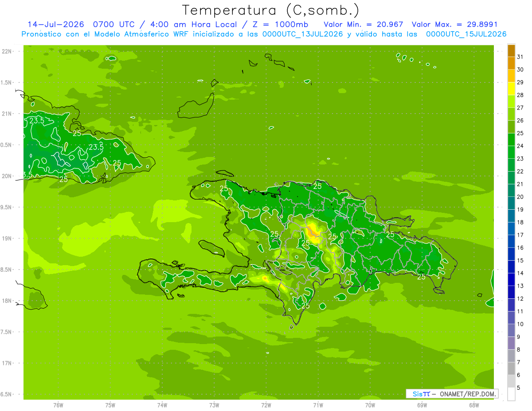The width and height of the screenshot is (532, 411).
Task: Click the 19N latitude axis label
Action: tap(7, 239)
